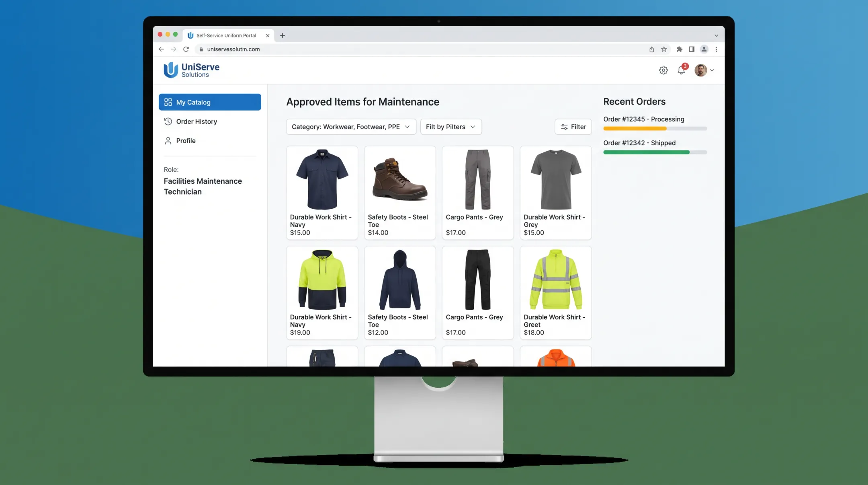Image resolution: width=868 pixels, height=485 pixels.
Task: Click the Filter button
Action: click(573, 127)
